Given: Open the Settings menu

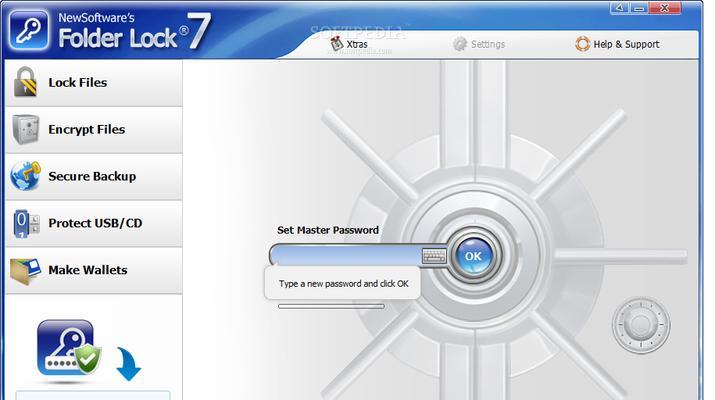Looking at the screenshot, I should coord(479,44).
